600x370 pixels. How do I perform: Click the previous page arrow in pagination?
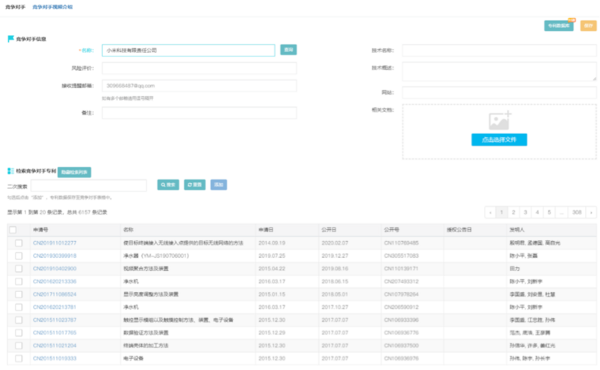(x=490, y=212)
